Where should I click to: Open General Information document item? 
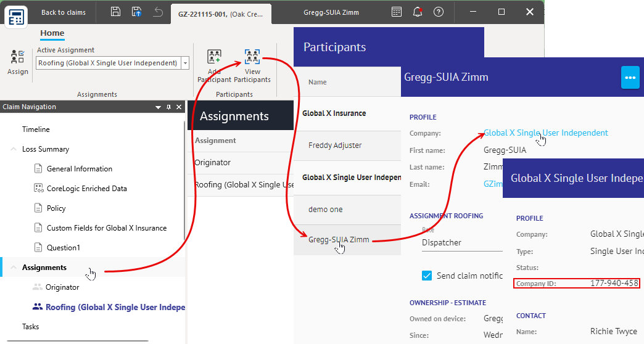[80, 169]
